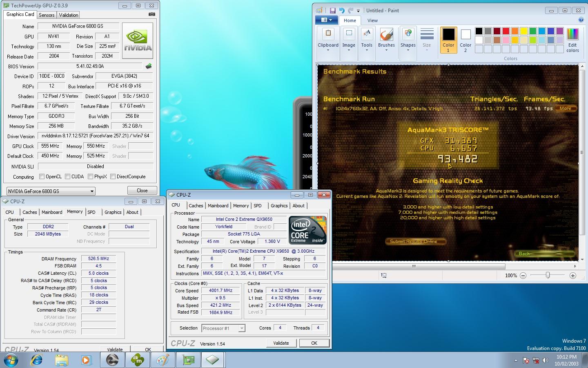
Task: Switch to the Paint palette taskbar icon
Action: coord(163,360)
